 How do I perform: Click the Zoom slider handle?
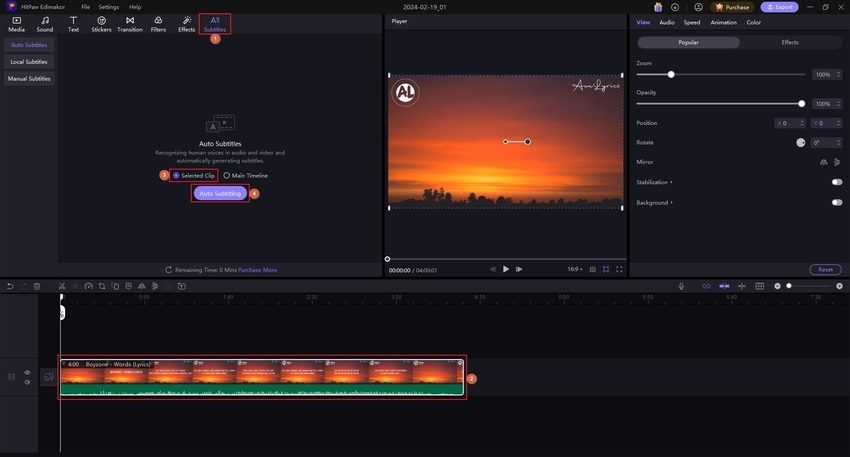click(671, 74)
